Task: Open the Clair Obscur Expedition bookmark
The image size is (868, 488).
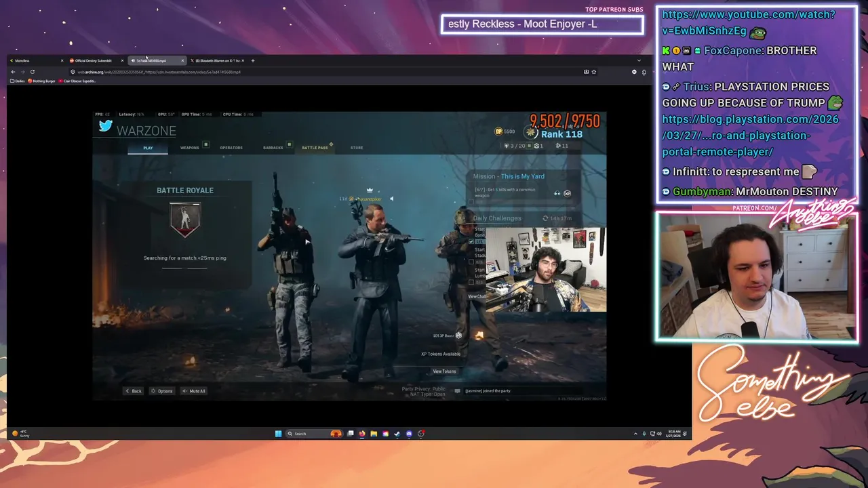Action: coord(78,81)
